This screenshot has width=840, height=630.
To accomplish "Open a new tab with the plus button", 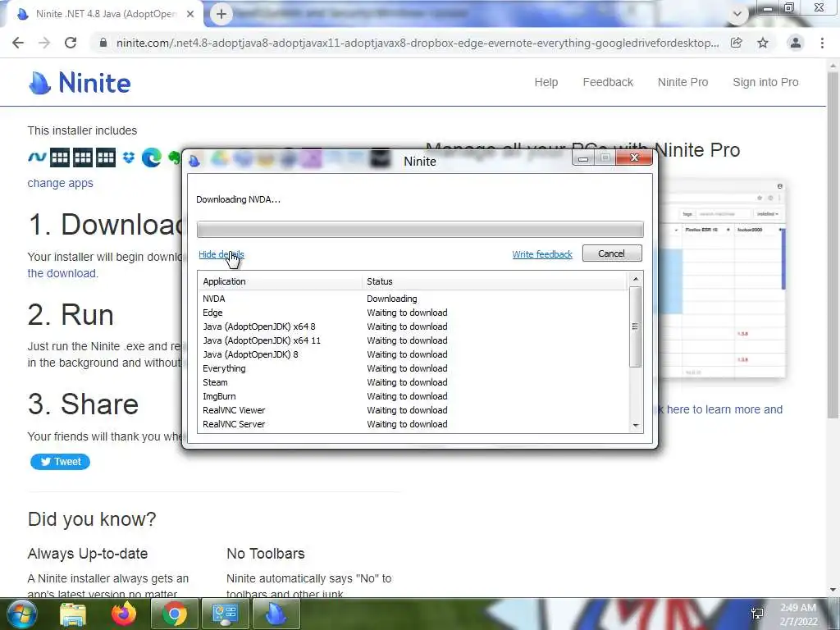I will (221, 15).
